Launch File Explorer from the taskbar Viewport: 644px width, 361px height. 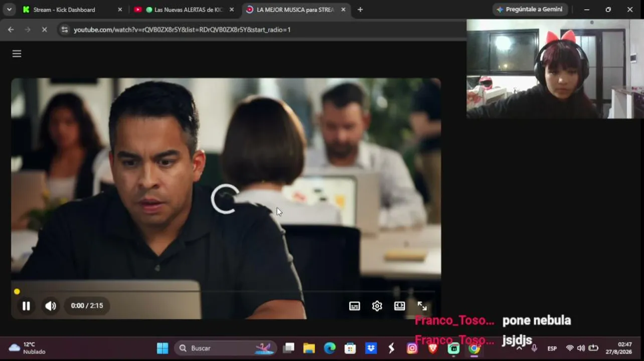[309, 348]
